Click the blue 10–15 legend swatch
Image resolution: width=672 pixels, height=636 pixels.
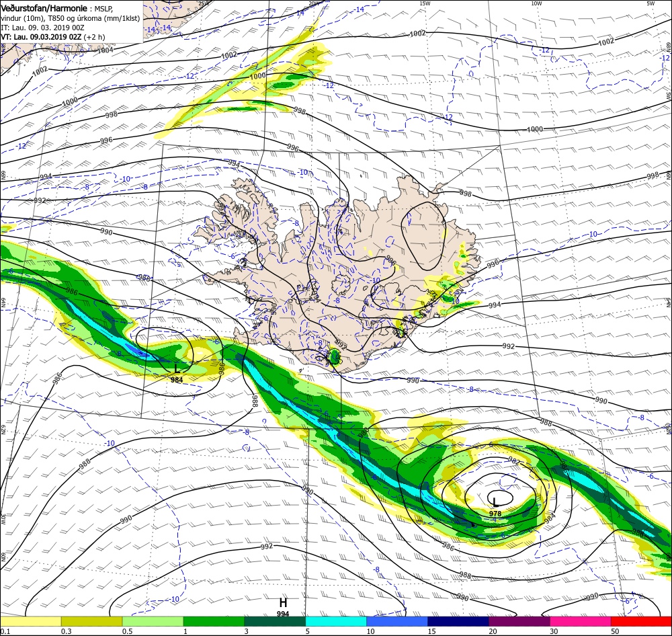(397, 621)
